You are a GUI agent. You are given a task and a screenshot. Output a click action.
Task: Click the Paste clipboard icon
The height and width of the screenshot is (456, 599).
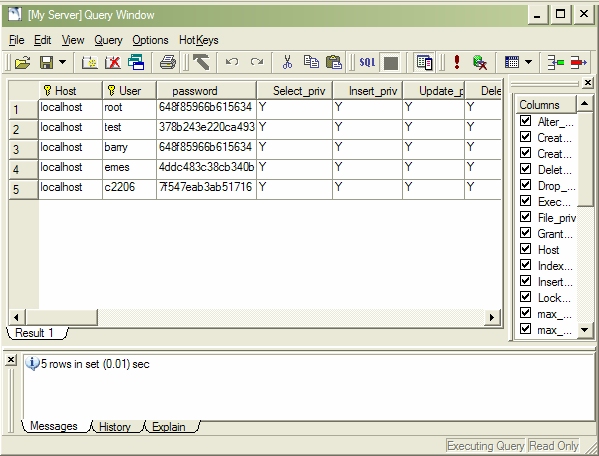point(333,62)
